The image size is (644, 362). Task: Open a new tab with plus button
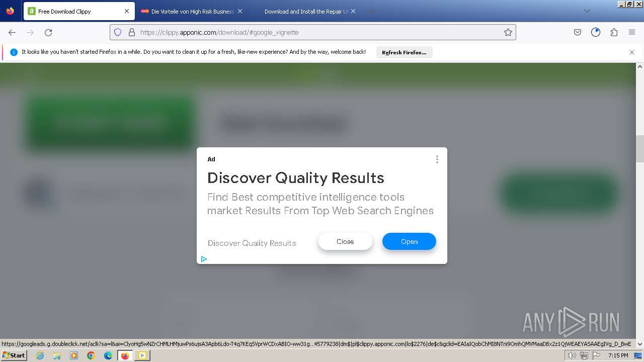coord(372,11)
